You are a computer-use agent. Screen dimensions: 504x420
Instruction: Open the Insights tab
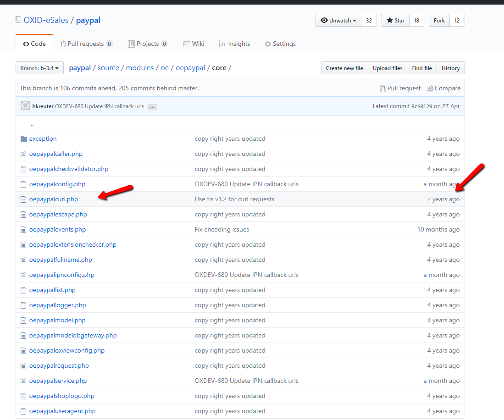[x=234, y=44]
